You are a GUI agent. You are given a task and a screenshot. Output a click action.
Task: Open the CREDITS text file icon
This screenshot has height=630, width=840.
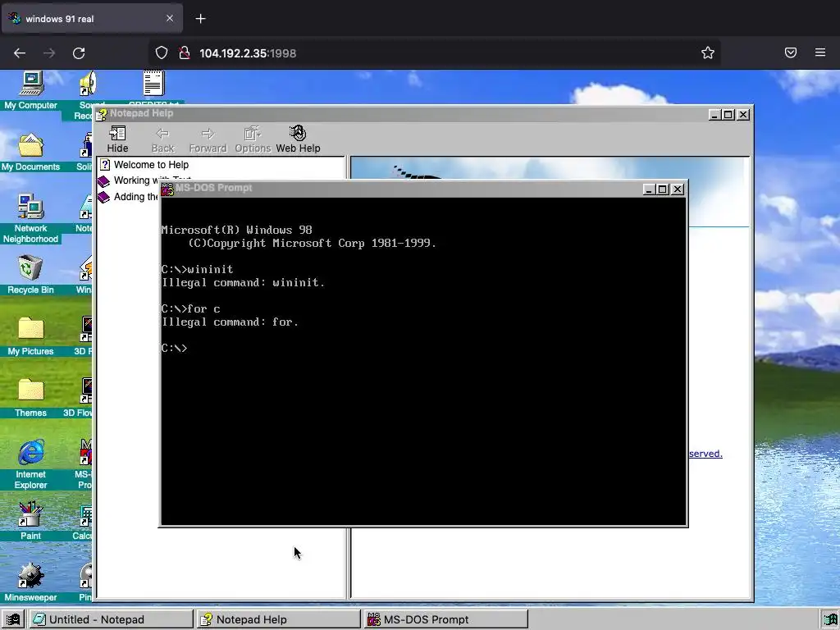(x=153, y=87)
